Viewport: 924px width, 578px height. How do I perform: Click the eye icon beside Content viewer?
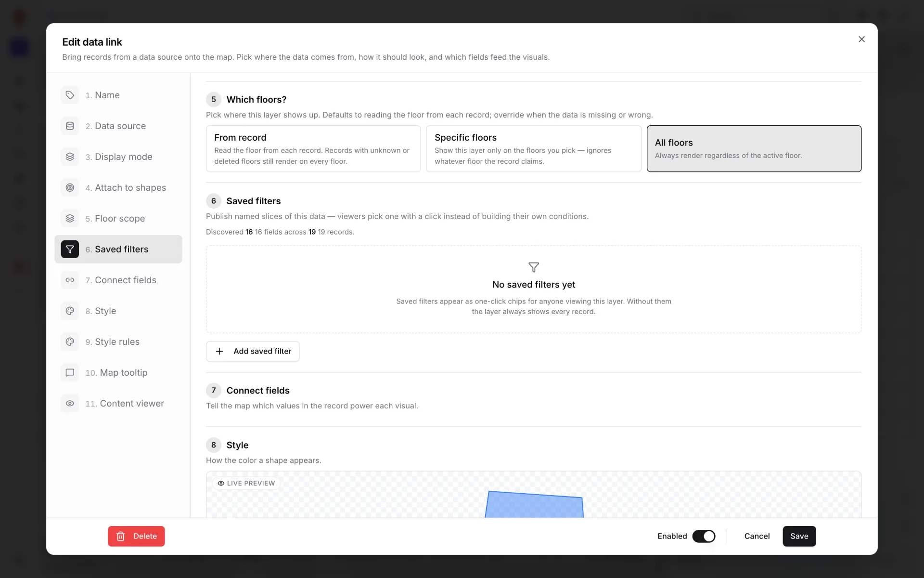pos(70,403)
